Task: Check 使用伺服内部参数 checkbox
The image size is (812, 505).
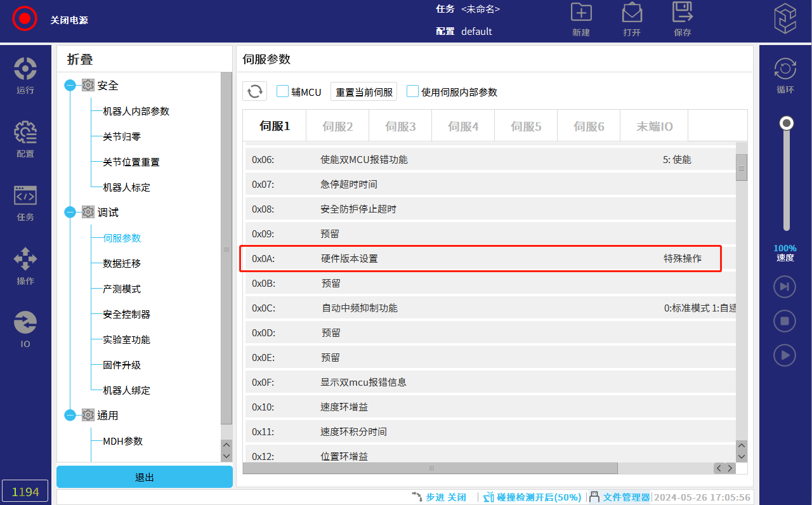Action: point(413,91)
